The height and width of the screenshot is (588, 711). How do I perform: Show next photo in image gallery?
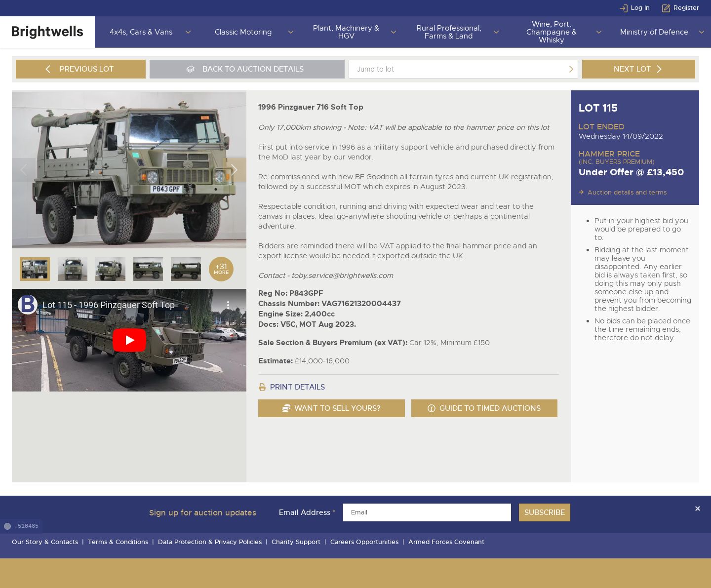click(235, 170)
